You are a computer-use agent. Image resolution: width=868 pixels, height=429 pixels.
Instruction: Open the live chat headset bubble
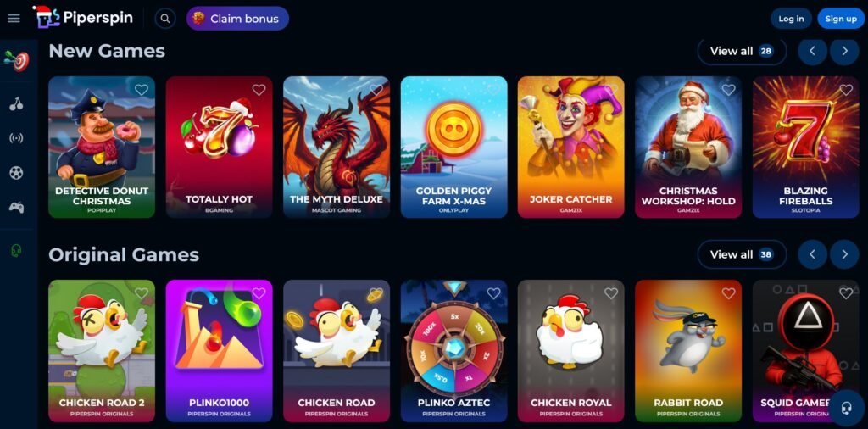point(846,409)
